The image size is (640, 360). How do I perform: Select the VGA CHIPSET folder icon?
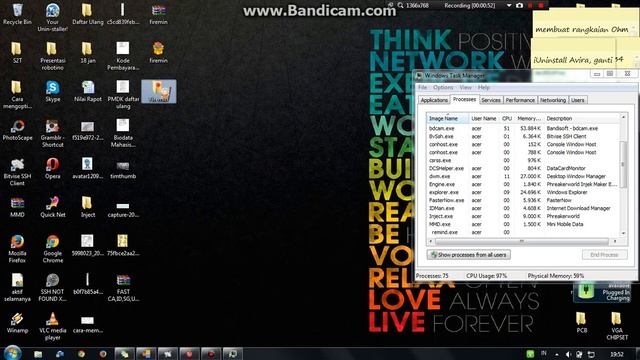pos(617,326)
